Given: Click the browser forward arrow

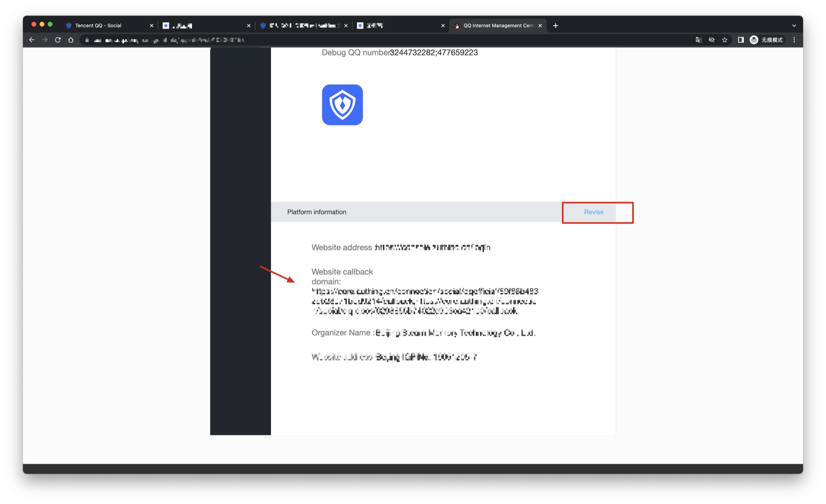Looking at the screenshot, I should point(45,40).
